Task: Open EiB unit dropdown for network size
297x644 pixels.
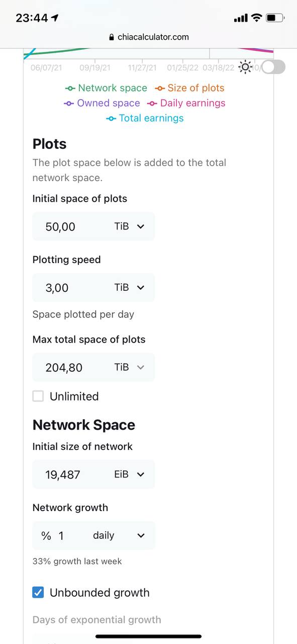Action: click(x=130, y=474)
